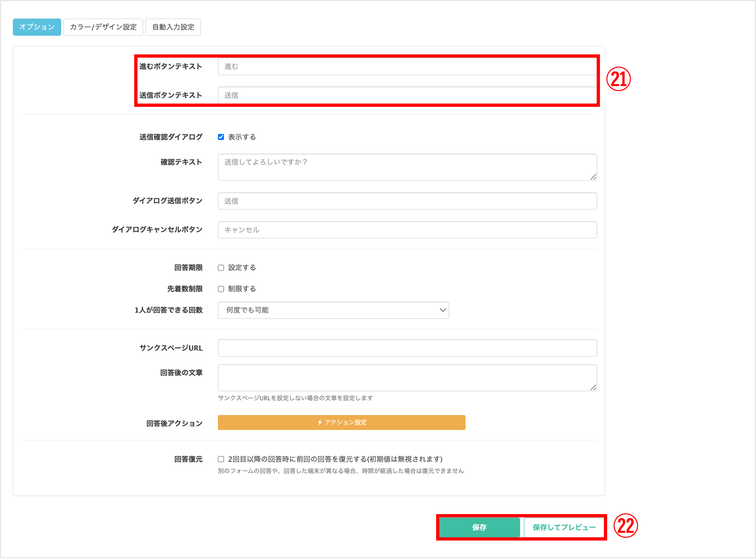Click the 送信ボタンテキスト input field
This screenshot has width=756, height=559.
point(407,95)
